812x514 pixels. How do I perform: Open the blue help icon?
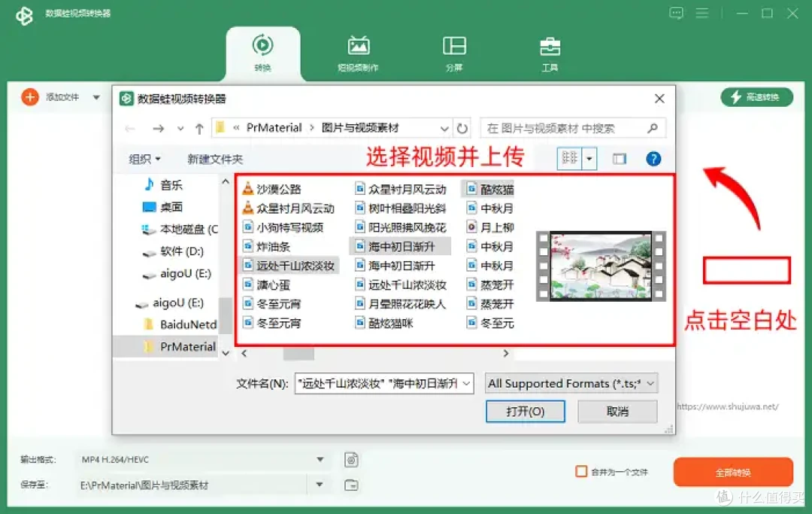pos(653,159)
